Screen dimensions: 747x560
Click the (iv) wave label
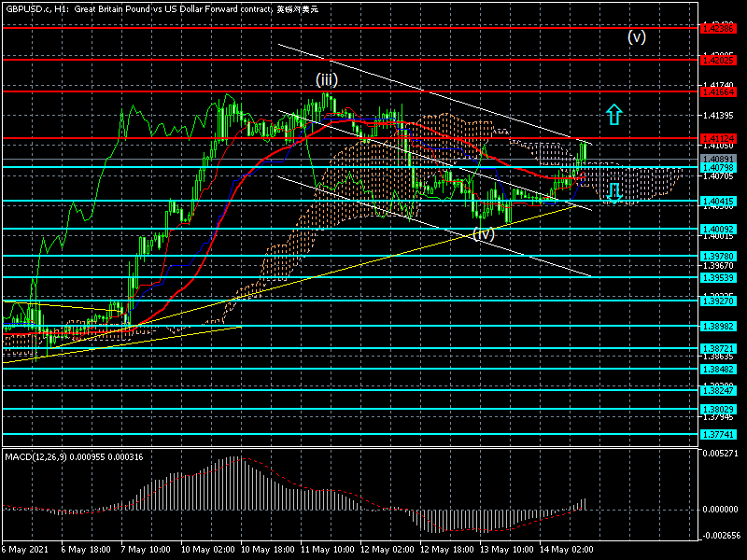(484, 234)
